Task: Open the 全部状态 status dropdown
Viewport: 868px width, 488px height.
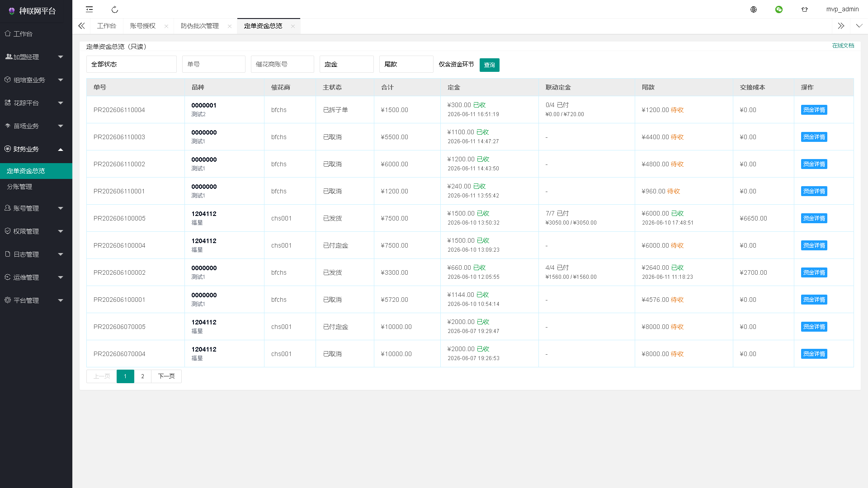Action: tap(132, 64)
